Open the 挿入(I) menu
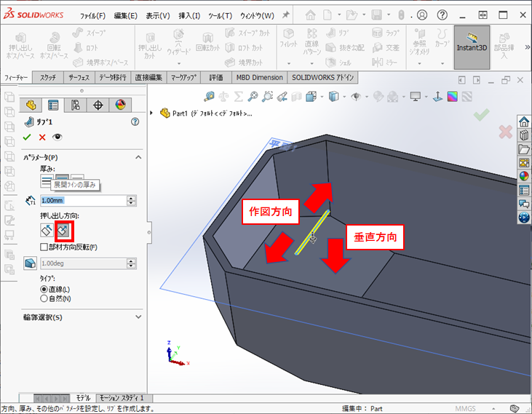532x414 pixels. [190, 15]
